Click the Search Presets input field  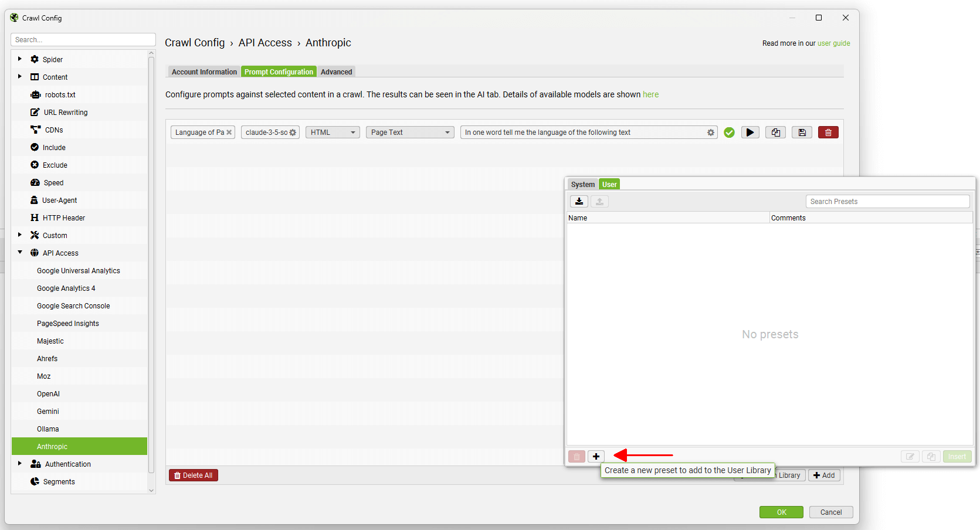[x=887, y=202]
